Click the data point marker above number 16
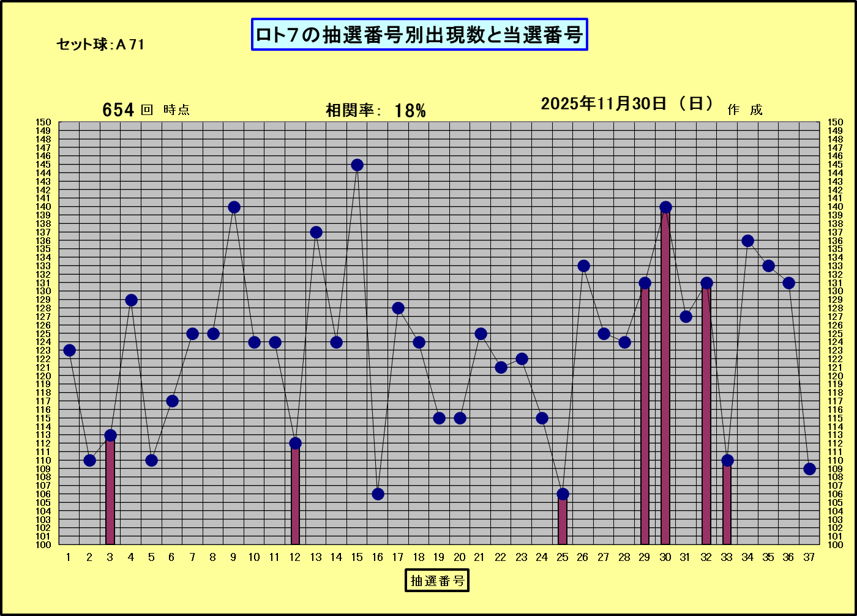Screen dimensions: 857x616 point(378,494)
